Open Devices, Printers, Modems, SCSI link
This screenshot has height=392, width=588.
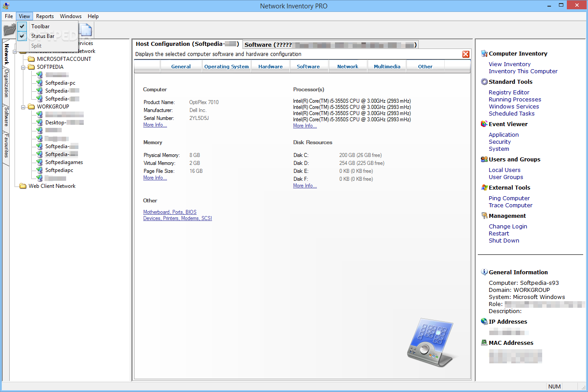coord(178,218)
